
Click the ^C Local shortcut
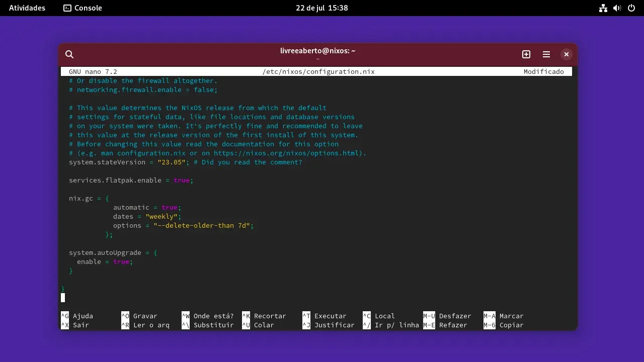(x=379, y=316)
